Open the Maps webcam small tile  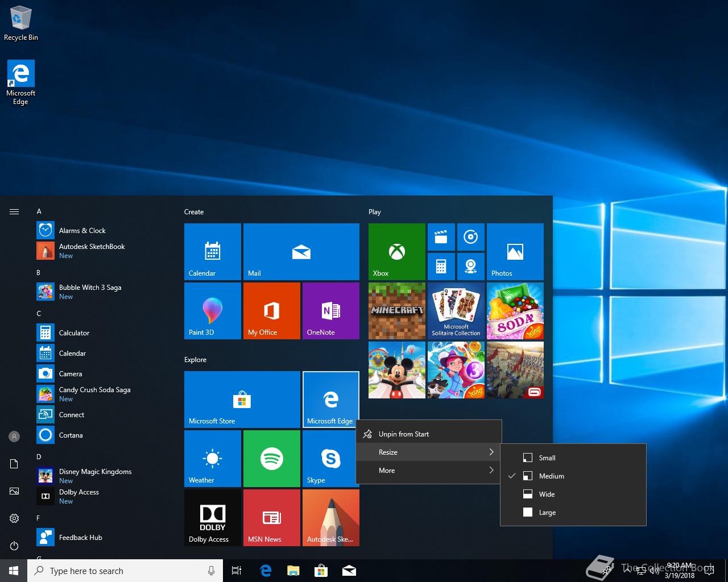471,267
